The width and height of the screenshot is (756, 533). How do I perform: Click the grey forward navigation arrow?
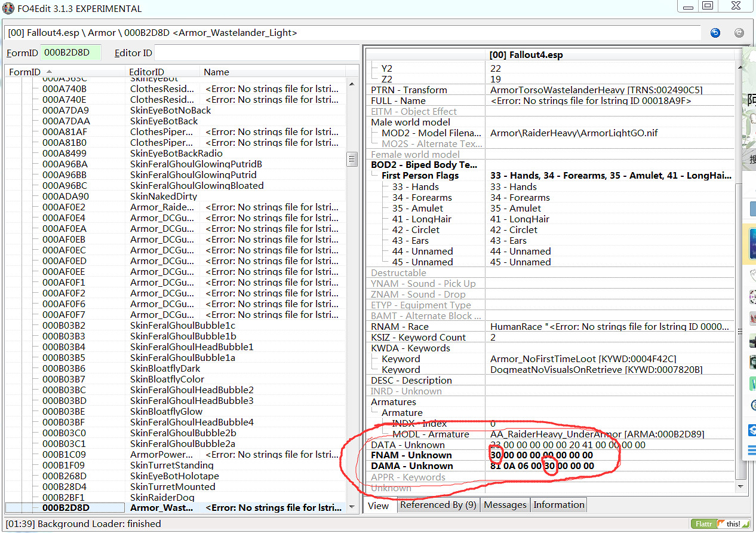(739, 33)
